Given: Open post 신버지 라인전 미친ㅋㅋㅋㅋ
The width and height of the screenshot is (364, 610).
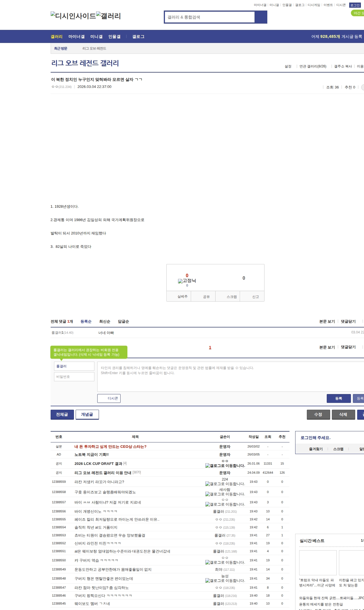Looking at the screenshot, I should click(98, 543).
